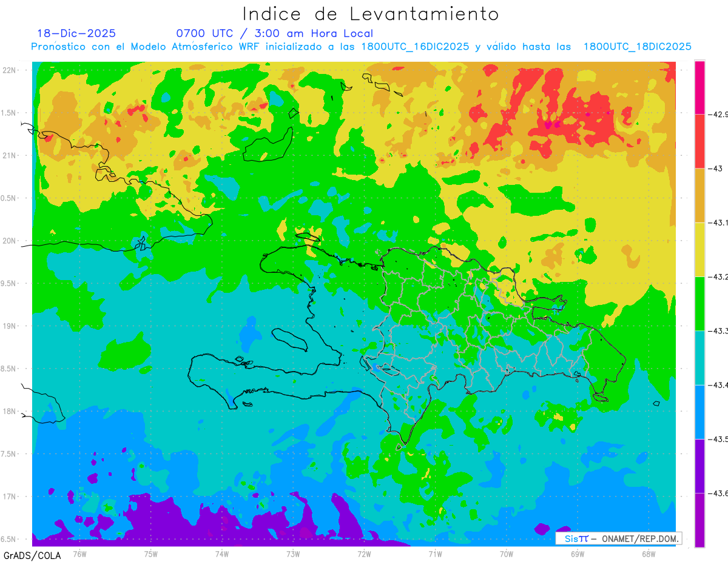Click the 75W longitude label
The image size is (728, 562).
click(151, 554)
